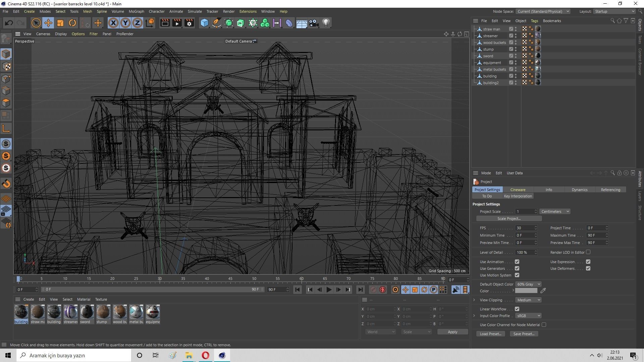Open the World coordinate dropdown
Viewport: 644px width, 362px height.
coord(380,332)
